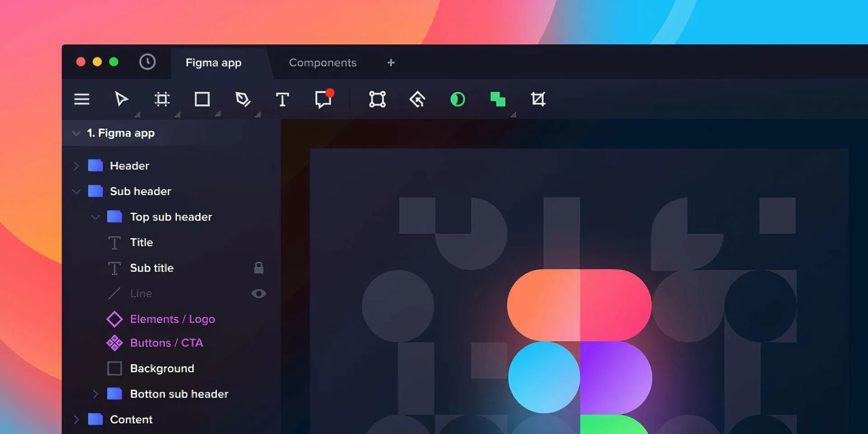
Task: Expand the Content layer group
Action: [x=76, y=420]
